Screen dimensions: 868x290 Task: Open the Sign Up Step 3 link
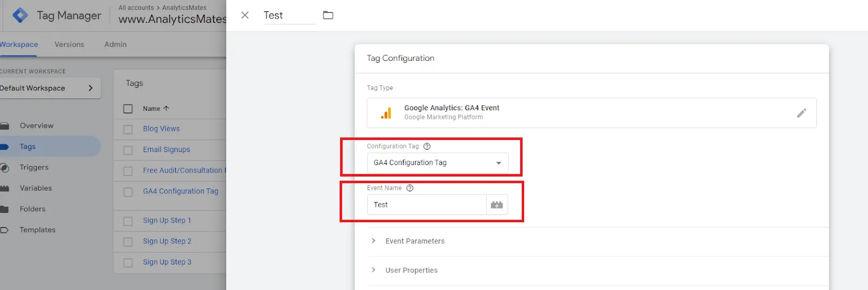coord(167,262)
